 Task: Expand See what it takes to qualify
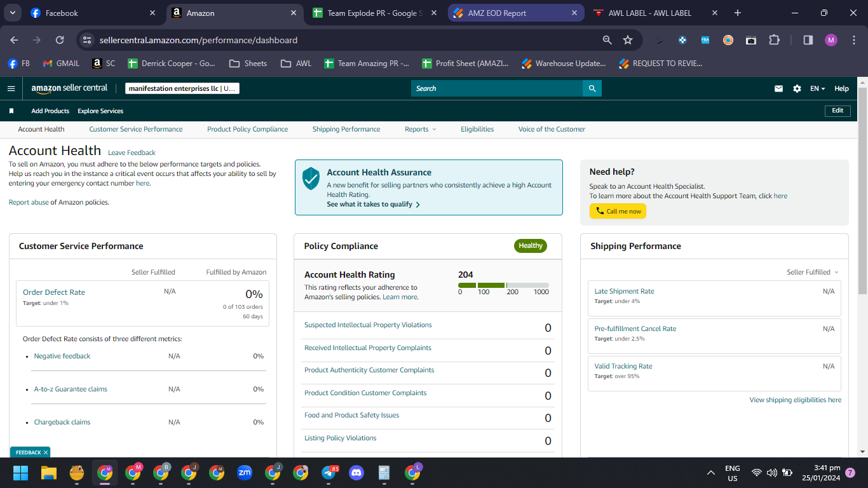(x=374, y=205)
